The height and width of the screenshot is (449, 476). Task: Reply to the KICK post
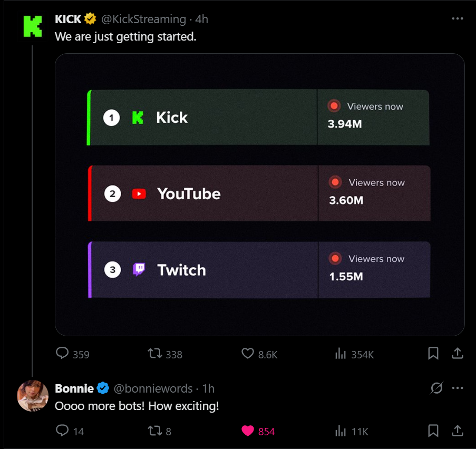click(x=63, y=353)
